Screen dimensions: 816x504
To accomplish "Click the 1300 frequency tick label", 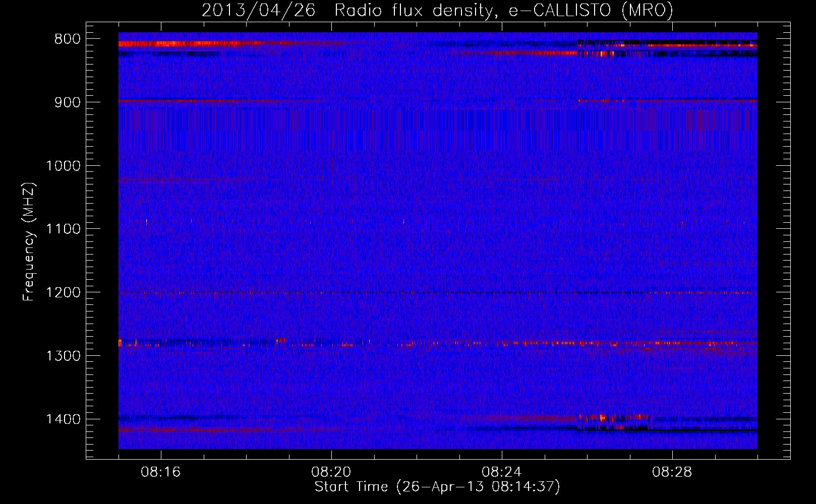I will pyautogui.click(x=63, y=356).
